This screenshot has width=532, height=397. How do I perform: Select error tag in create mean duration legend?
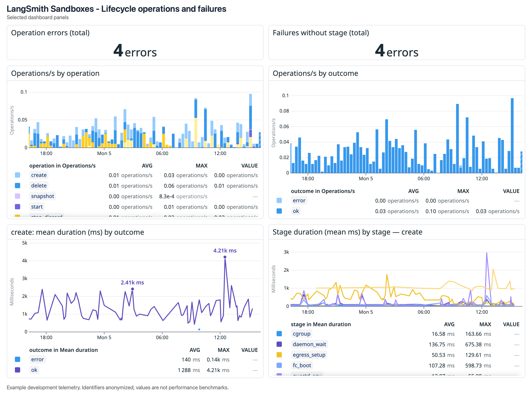click(37, 359)
